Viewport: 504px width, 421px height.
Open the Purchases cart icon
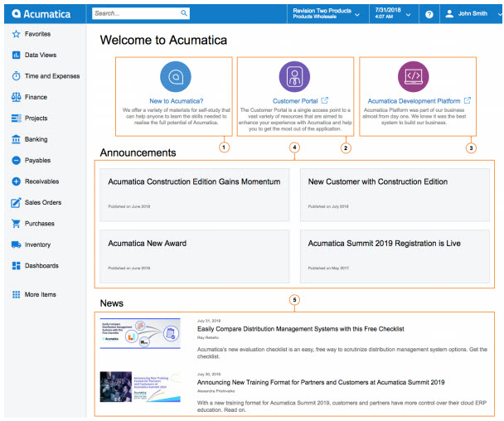(16, 224)
